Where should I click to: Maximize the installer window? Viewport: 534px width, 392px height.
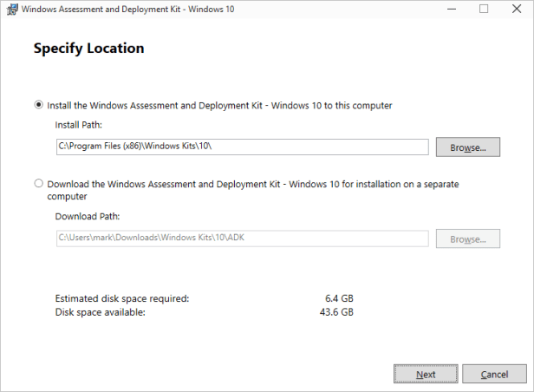(x=484, y=10)
